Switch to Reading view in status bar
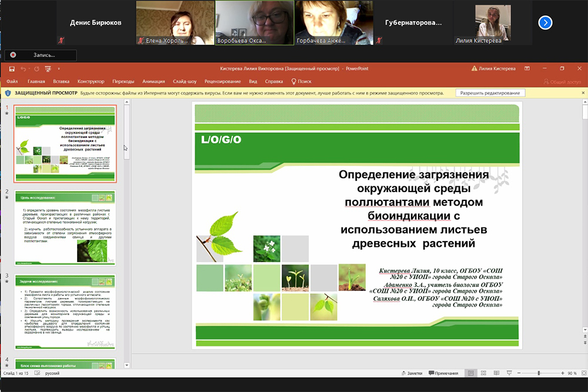This screenshot has width=588, height=392. 495,373
